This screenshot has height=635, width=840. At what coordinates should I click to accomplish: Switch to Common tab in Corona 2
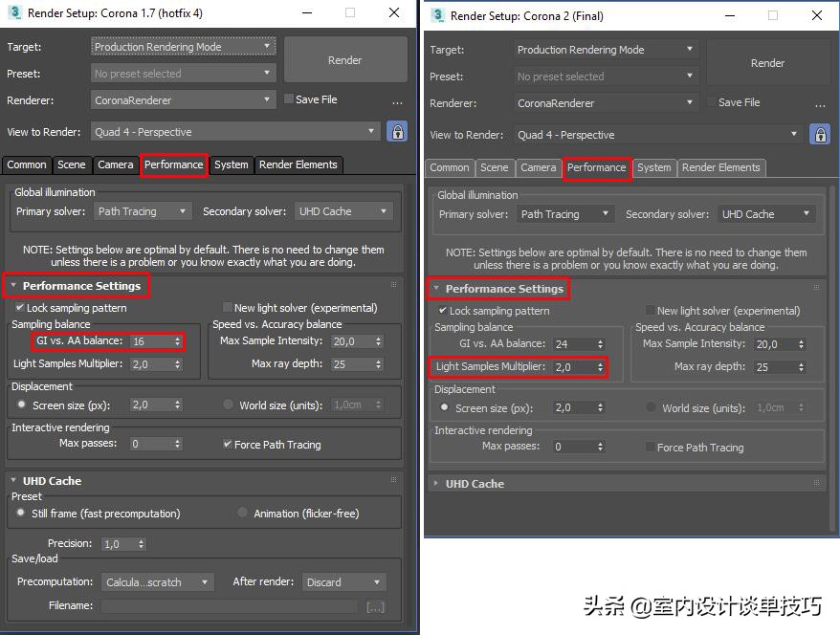click(449, 167)
